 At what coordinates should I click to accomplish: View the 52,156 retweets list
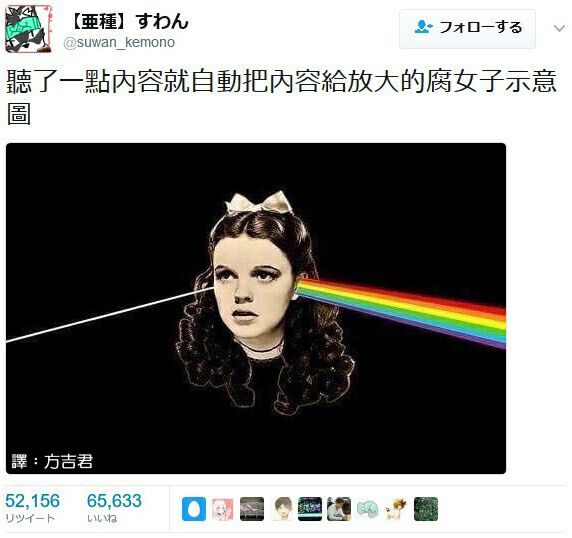32,507
